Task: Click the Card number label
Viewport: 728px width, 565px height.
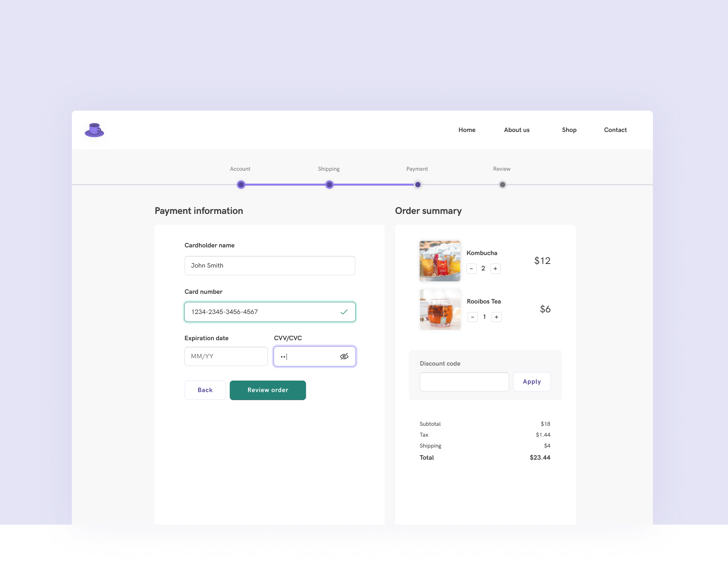Action: (x=203, y=292)
